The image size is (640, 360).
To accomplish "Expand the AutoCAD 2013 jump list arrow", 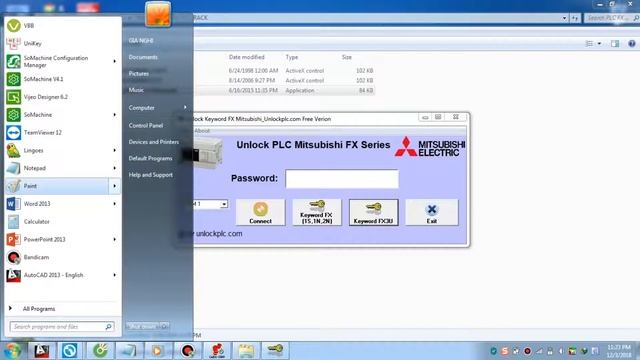I will (x=114, y=275).
